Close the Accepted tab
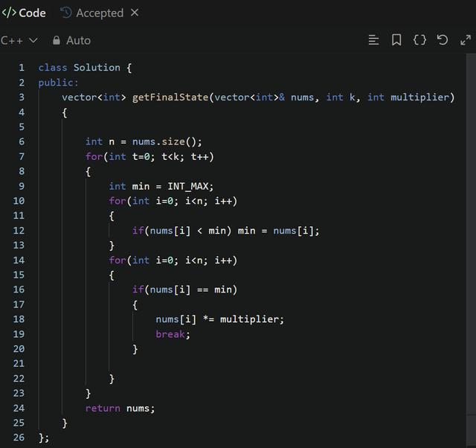 pyautogui.click(x=135, y=13)
